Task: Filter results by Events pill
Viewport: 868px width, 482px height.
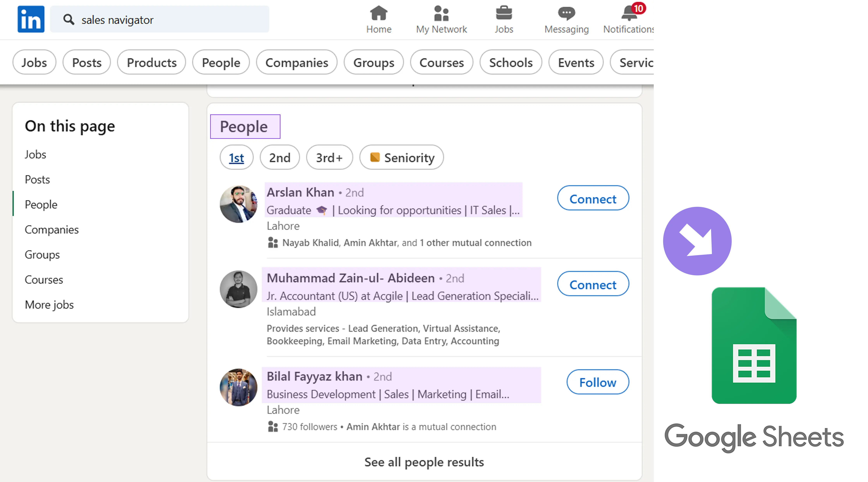Action: coord(576,62)
